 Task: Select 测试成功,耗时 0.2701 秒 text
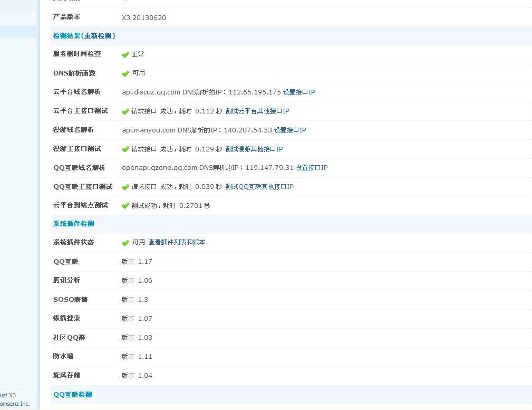coord(171,205)
